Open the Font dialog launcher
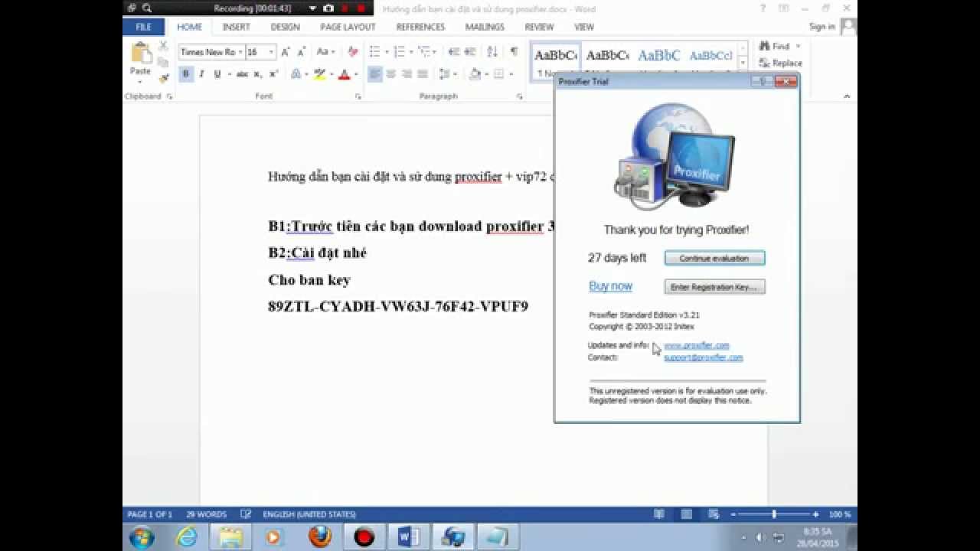The image size is (980, 551). [358, 96]
